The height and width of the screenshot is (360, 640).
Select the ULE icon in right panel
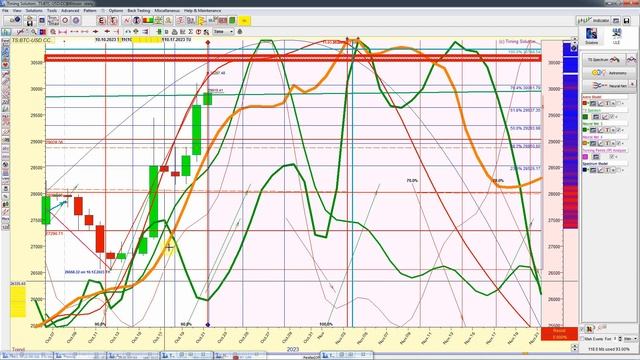[616, 36]
